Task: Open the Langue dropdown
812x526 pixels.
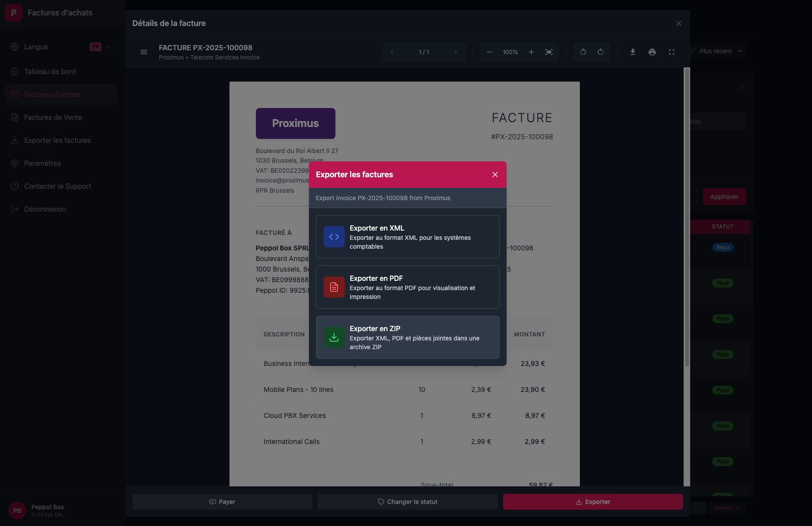Action: tap(61, 47)
